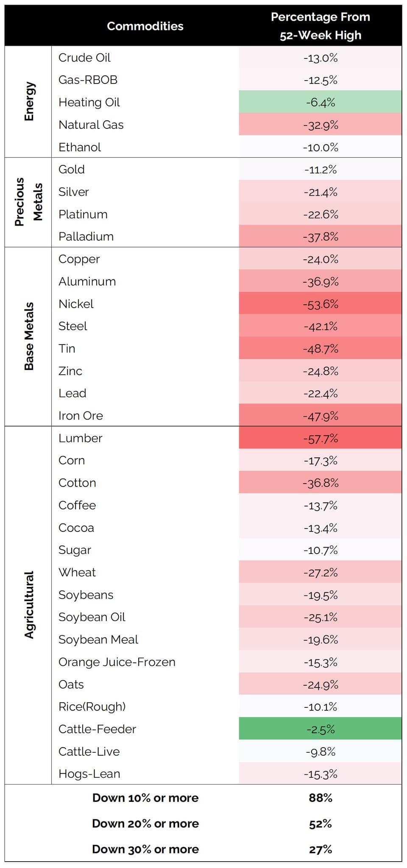Image resolution: width=407 pixels, height=868 pixels.
Task: Select the Percentage From 52-Week High header
Action: pos(321,26)
